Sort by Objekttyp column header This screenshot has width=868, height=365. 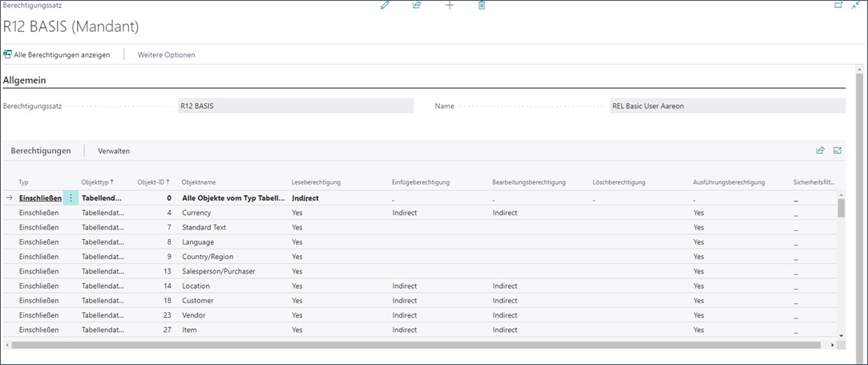[97, 182]
